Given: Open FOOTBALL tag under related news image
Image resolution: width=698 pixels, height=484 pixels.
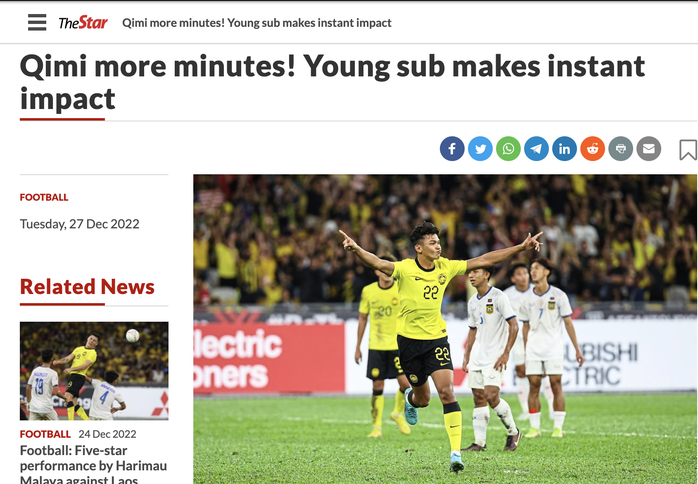Looking at the screenshot, I should (45, 434).
